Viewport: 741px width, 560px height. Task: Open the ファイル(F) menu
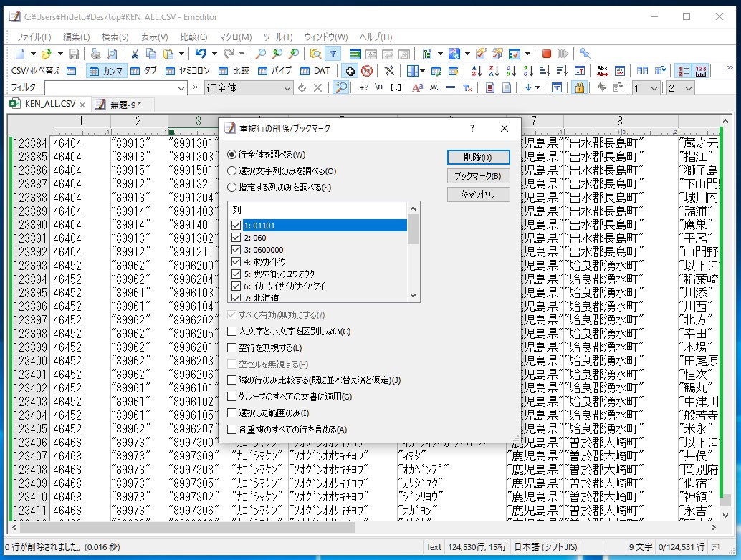[34, 37]
